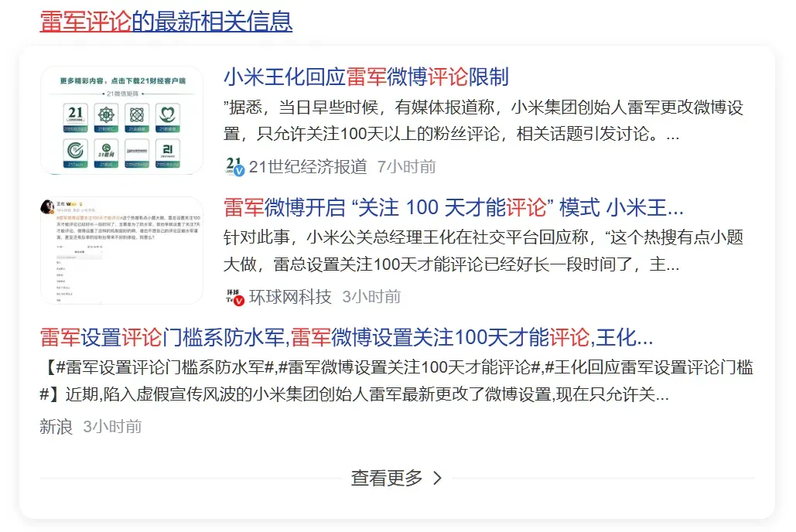Image resolution: width=796 pixels, height=532 pixels.
Task: Open the 王化 Weibo post screenshot thumbnail
Action: point(122,251)
